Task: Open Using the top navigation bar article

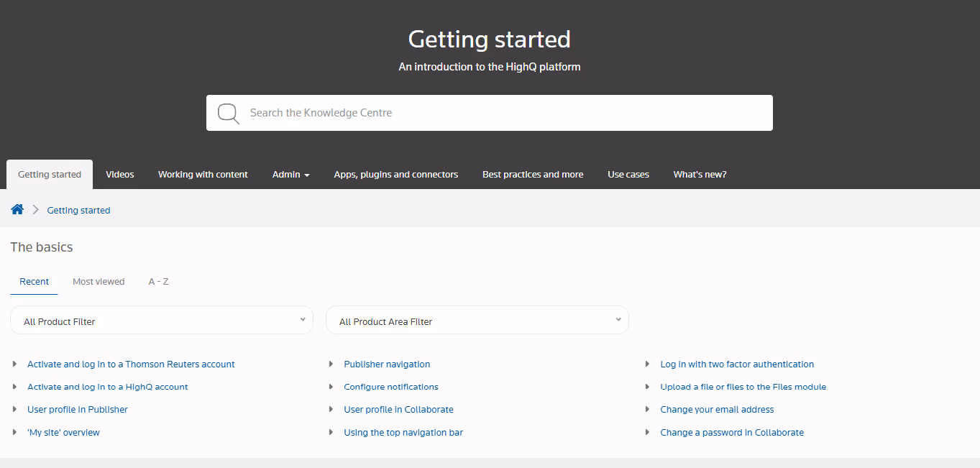Action: click(403, 433)
